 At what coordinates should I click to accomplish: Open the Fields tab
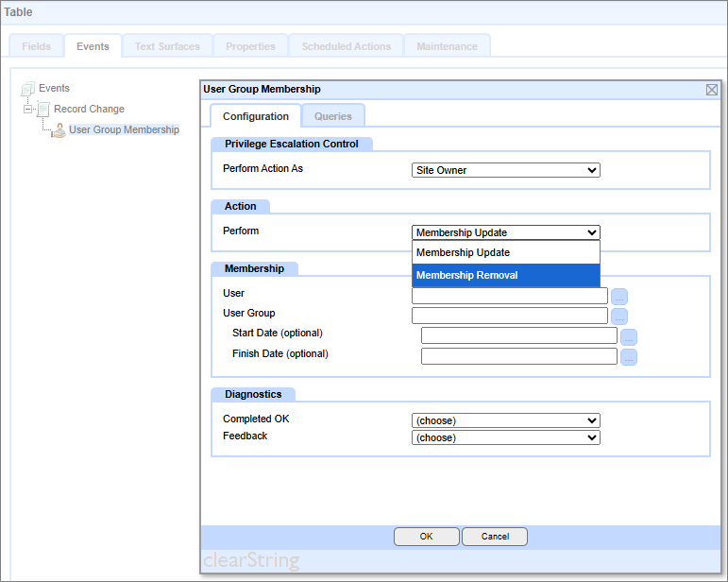(36, 46)
